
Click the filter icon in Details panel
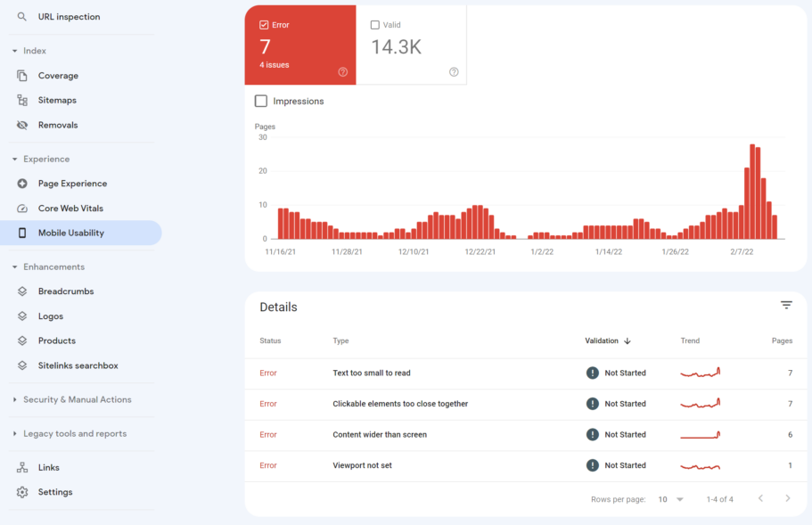(786, 305)
